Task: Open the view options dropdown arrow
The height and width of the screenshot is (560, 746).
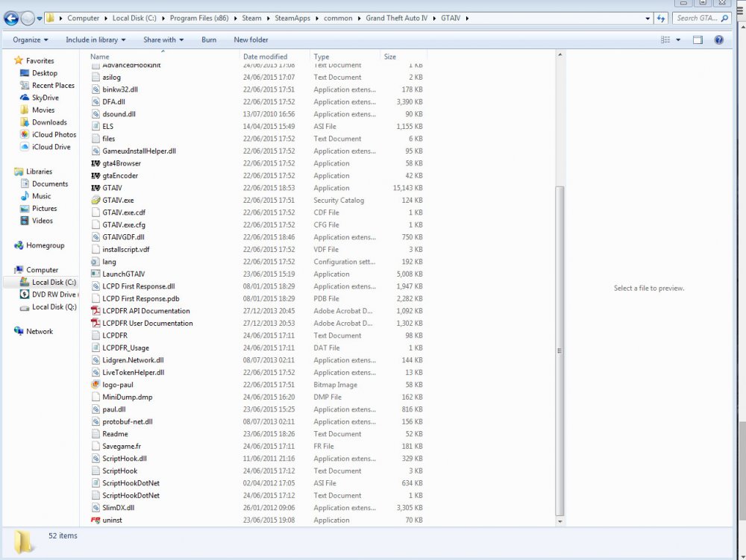Action: [x=678, y=40]
